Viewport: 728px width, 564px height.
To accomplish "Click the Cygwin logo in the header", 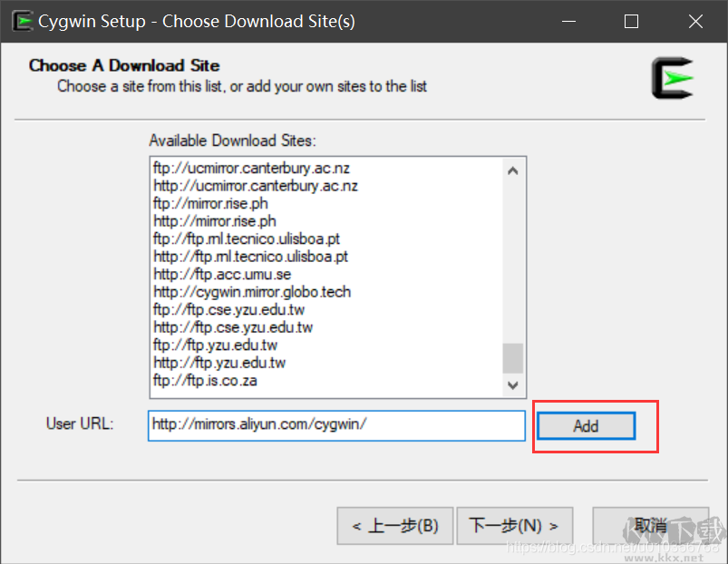I will coord(673,79).
